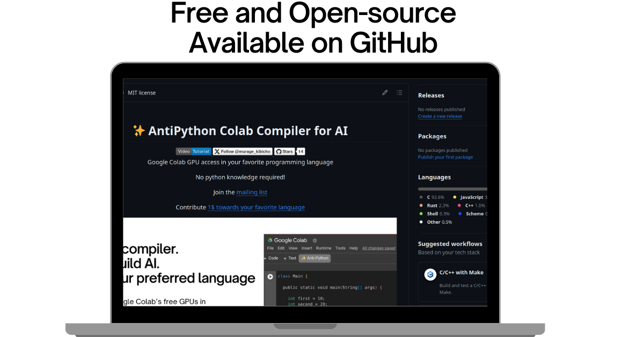Click the Google Colab logo in the image
Screen dimensions: 644x337
point(270,240)
